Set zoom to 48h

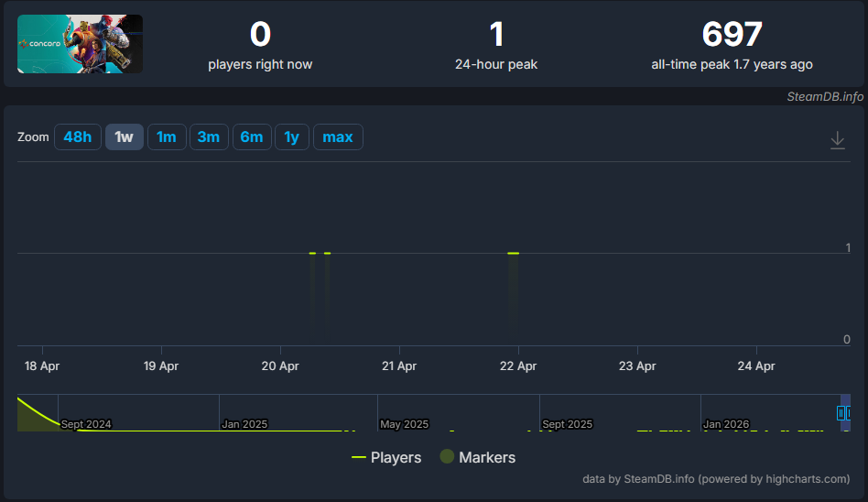[x=78, y=136]
